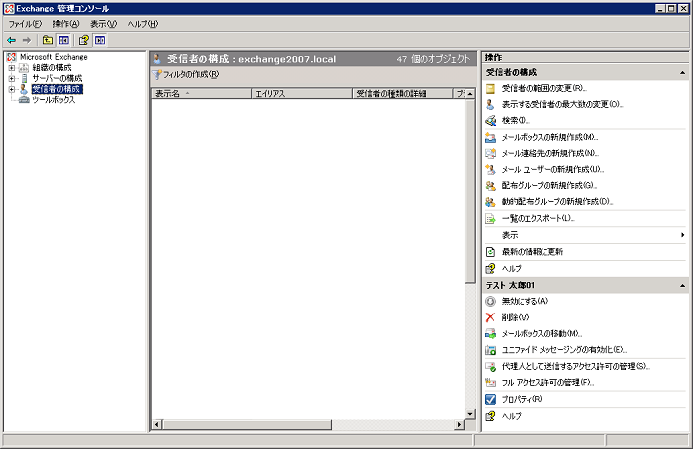693x449 pixels.
Task: Click the 一覧のエクスポート icon
Action: [x=490, y=218]
